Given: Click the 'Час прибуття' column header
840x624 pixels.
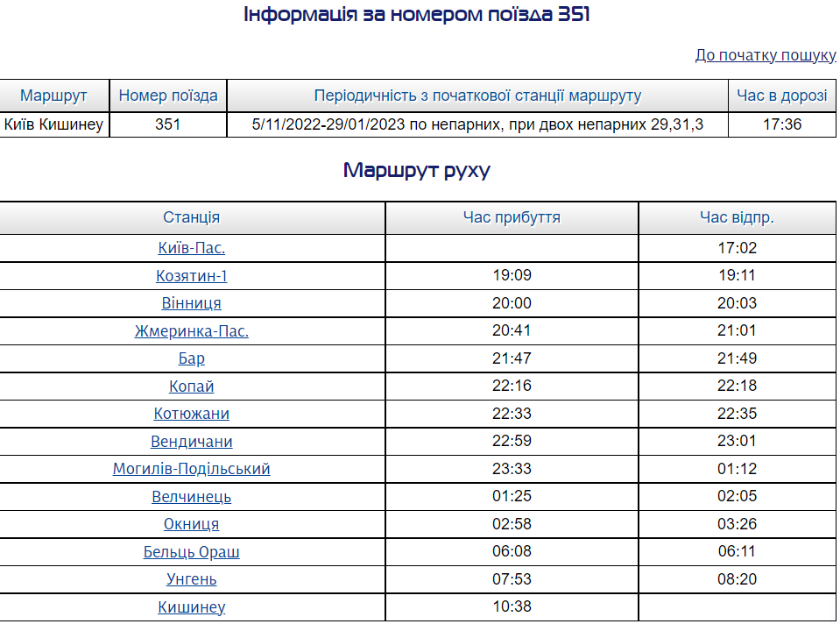Looking at the screenshot, I should [512, 217].
